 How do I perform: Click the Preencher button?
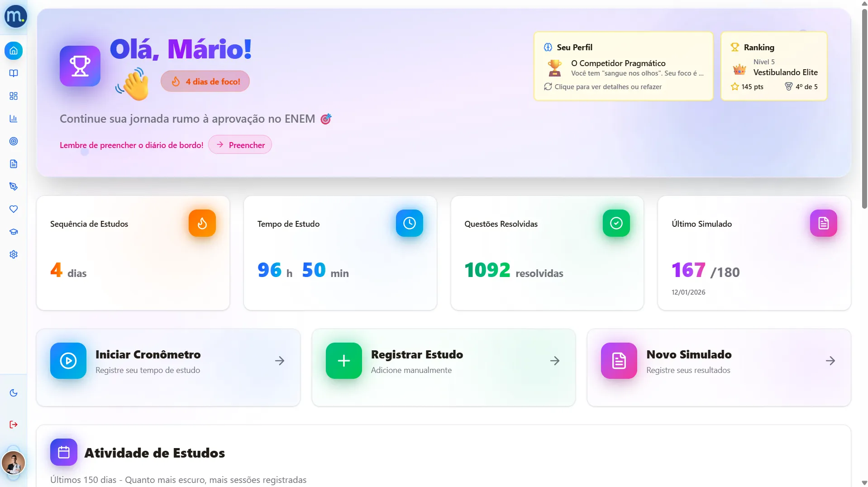coord(240,145)
